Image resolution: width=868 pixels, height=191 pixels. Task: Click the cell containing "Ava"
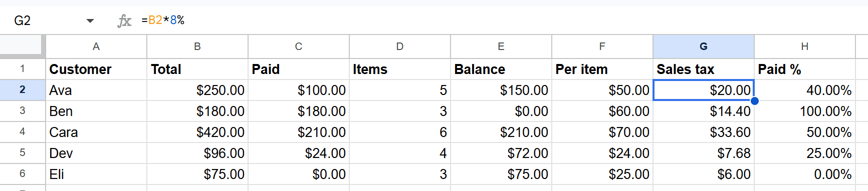[96, 90]
